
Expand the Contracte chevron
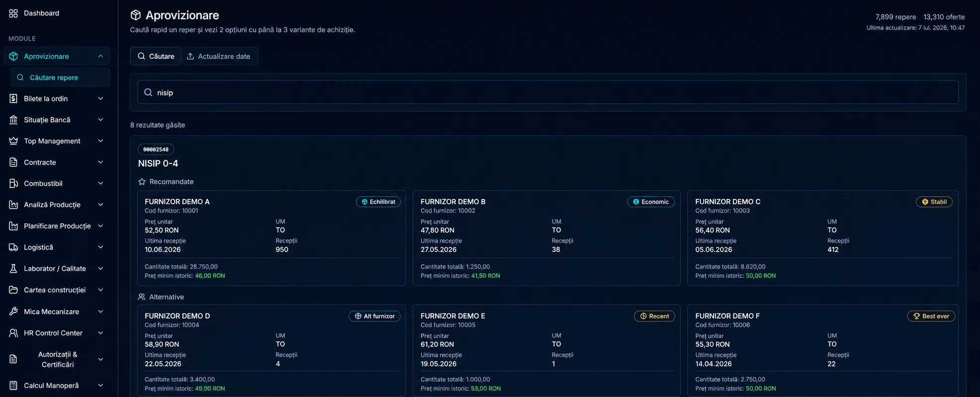(100, 162)
